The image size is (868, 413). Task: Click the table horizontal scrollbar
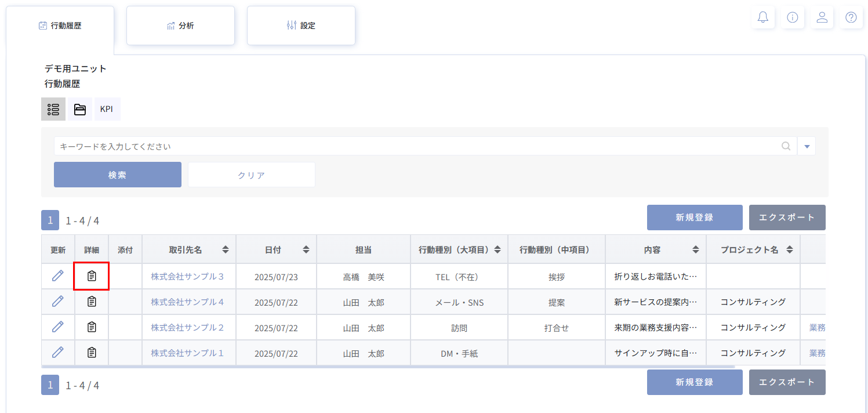pos(387,367)
